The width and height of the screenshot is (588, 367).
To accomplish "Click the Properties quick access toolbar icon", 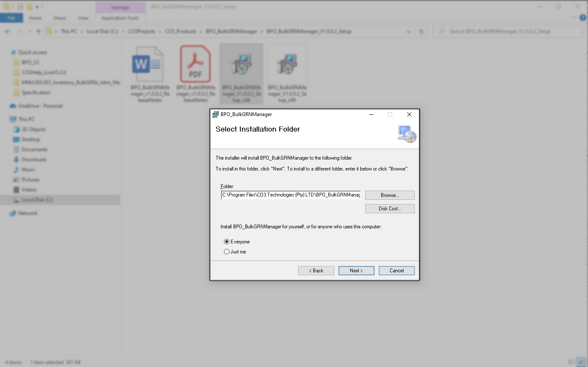I will 20,7.
